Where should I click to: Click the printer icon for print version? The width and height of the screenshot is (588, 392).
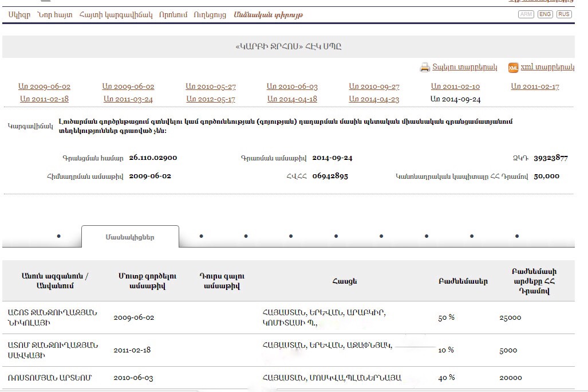[424, 67]
